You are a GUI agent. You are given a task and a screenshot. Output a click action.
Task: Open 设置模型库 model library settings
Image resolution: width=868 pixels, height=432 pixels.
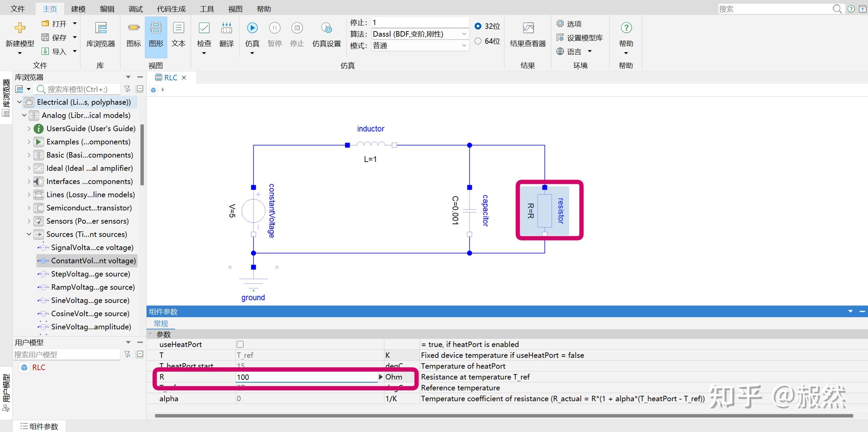click(x=580, y=38)
